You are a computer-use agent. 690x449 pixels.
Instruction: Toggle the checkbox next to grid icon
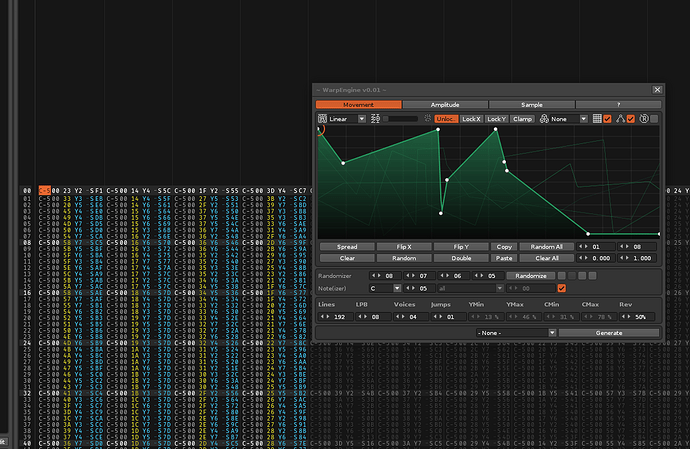(x=607, y=118)
